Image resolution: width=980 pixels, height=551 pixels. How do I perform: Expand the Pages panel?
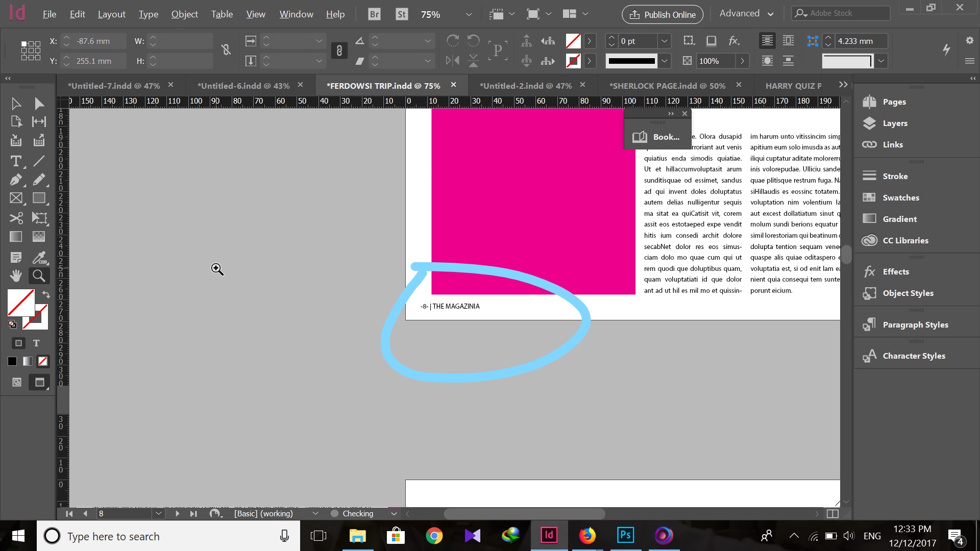coord(894,101)
